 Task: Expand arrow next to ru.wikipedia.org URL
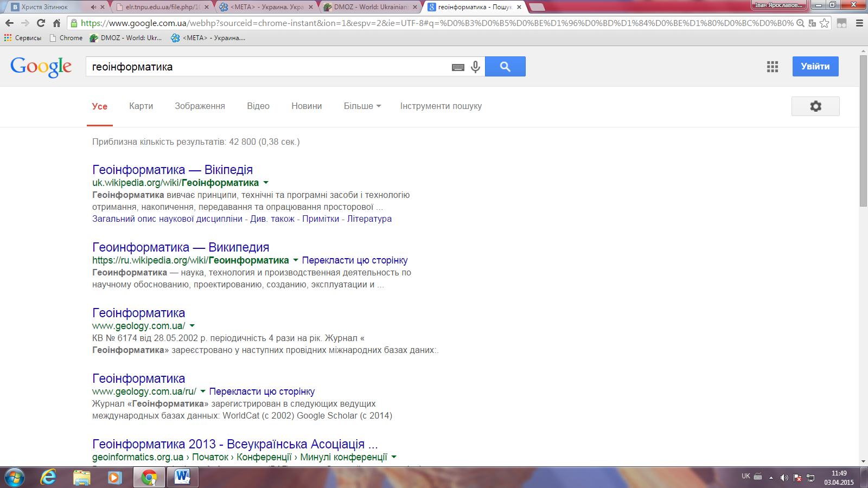pyautogui.click(x=296, y=260)
